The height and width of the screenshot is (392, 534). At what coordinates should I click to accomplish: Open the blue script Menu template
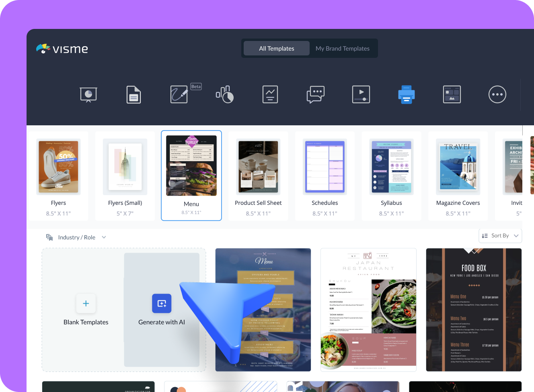point(263,310)
